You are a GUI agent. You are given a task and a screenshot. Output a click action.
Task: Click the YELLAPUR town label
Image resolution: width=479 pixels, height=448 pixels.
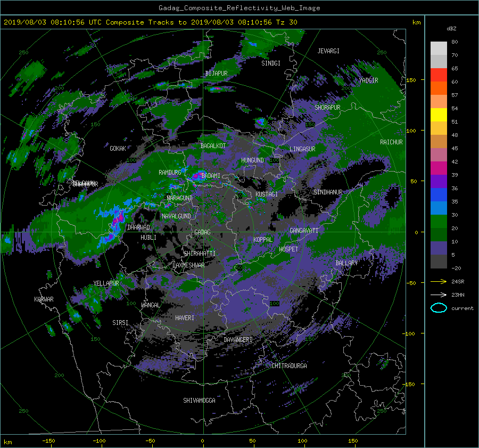106,283
